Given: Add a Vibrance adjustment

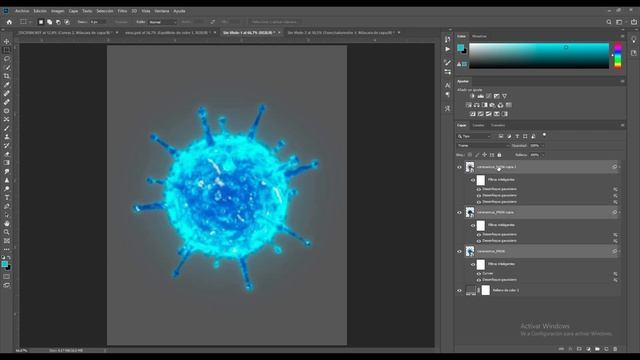Looking at the screenshot, I should 504,96.
